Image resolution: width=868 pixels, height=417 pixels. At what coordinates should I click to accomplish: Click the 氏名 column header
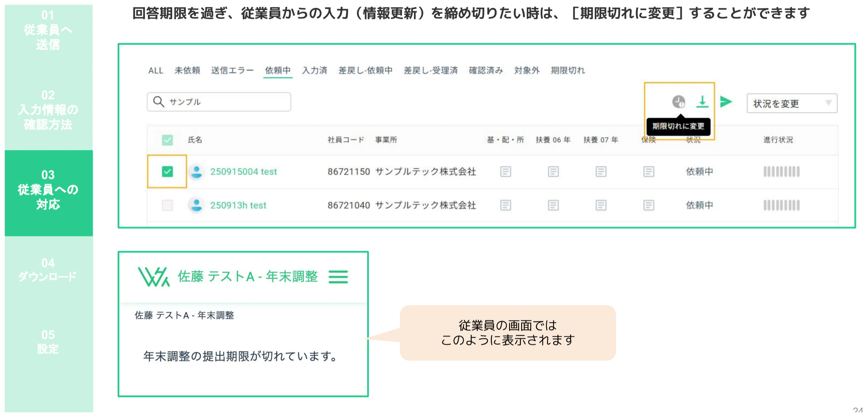(195, 140)
